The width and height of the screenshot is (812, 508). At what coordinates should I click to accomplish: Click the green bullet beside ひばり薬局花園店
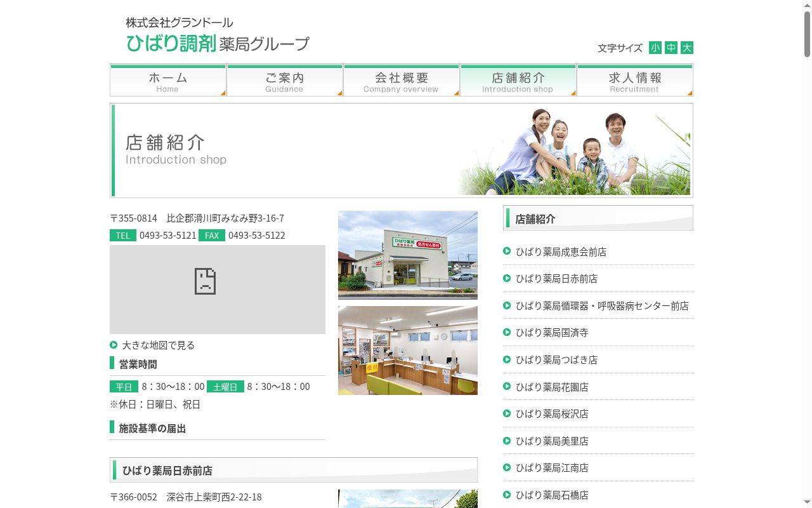click(507, 386)
